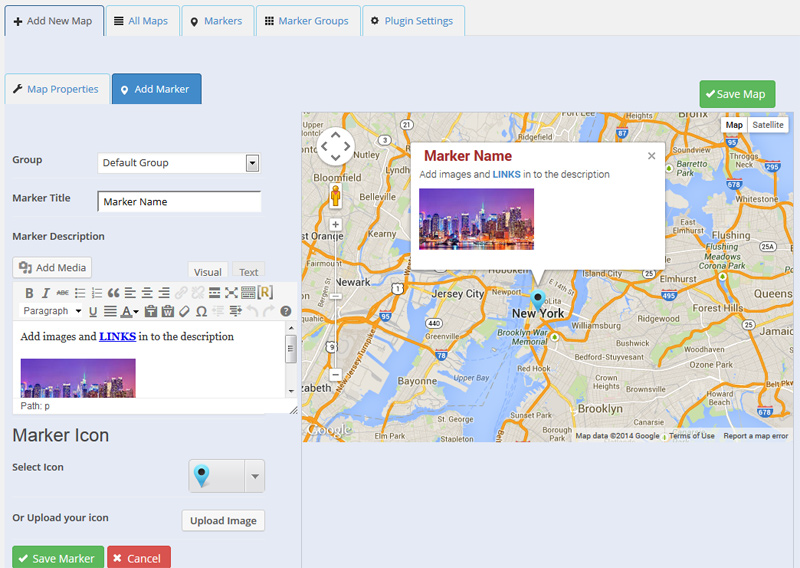Click the Upload Image button
Screen dimensions: 800x568
click(x=223, y=521)
